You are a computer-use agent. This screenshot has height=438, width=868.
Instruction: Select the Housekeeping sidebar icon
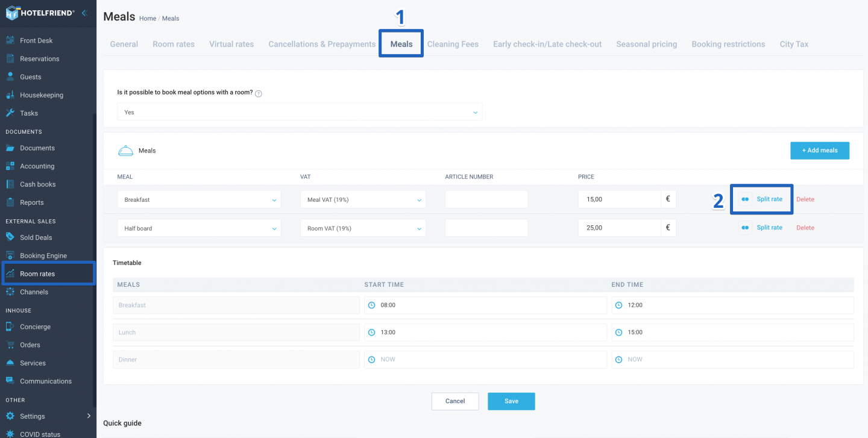click(x=10, y=95)
